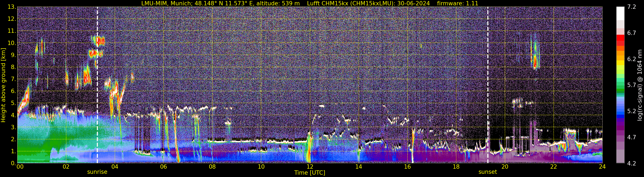Click time axis tick '00'
Screen dimensions: 644x177
pos(20,167)
